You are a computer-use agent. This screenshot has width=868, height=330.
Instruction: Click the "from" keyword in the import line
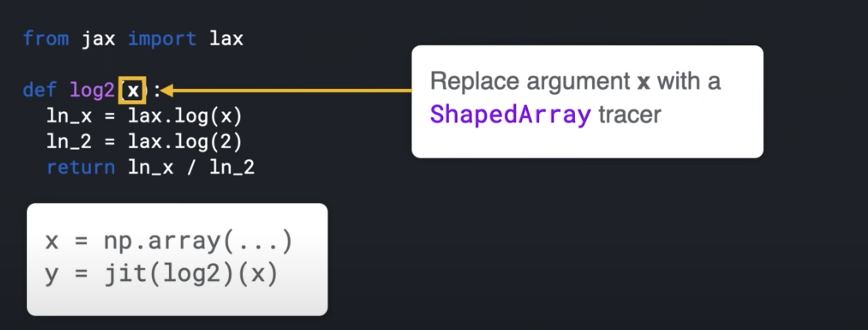pos(46,39)
